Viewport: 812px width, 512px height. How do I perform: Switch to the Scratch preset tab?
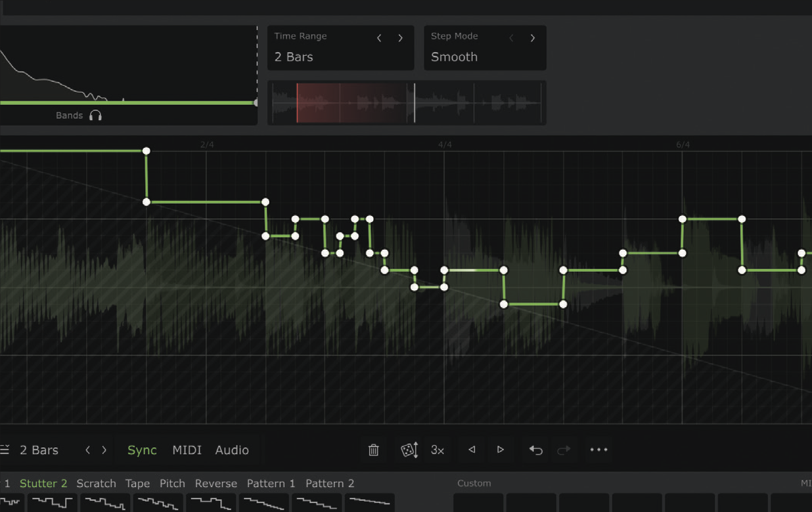pyautogui.click(x=96, y=483)
